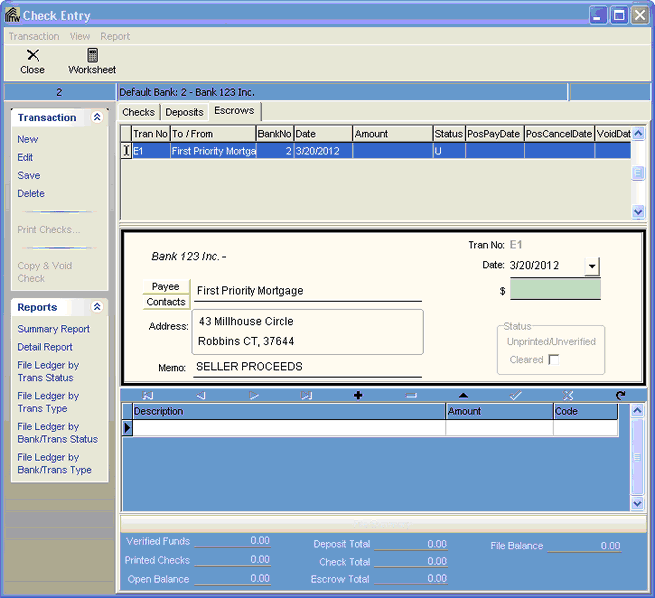Collapse the Transaction panel

click(x=97, y=118)
